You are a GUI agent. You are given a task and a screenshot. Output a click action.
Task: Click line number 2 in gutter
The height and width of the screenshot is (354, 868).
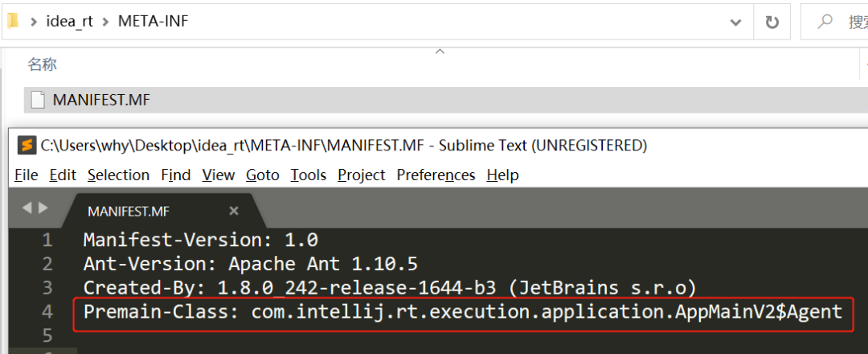tap(47, 264)
